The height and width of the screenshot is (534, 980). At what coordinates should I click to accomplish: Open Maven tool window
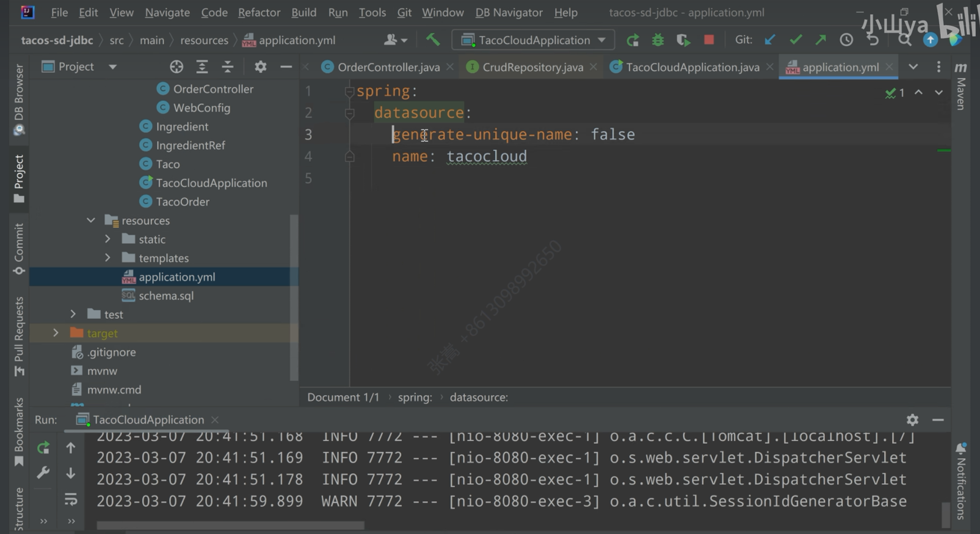tap(960, 86)
